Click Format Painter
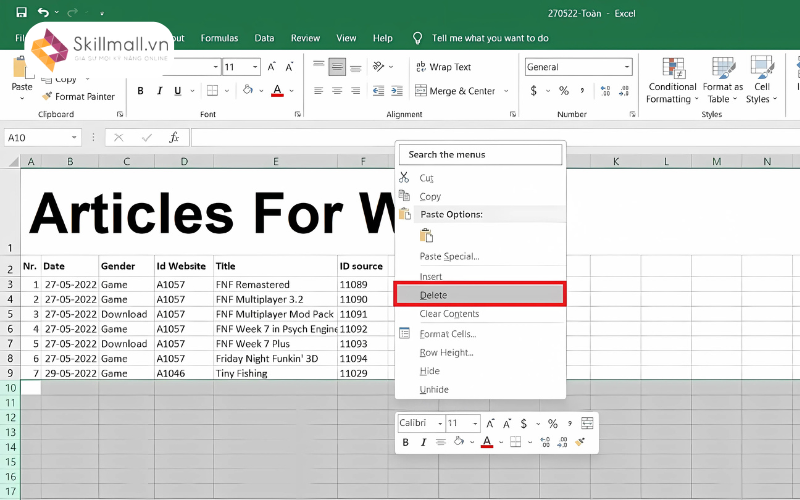 tap(79, 96)
